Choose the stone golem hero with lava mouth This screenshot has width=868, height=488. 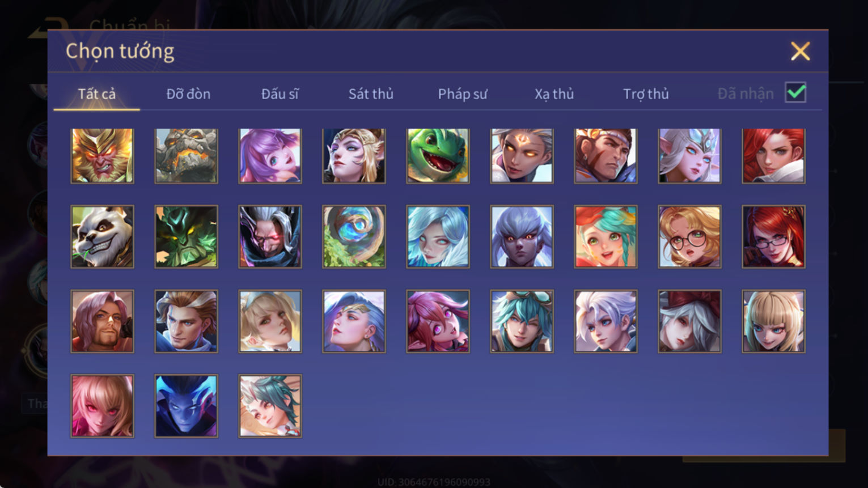click(x=186, y=156)
